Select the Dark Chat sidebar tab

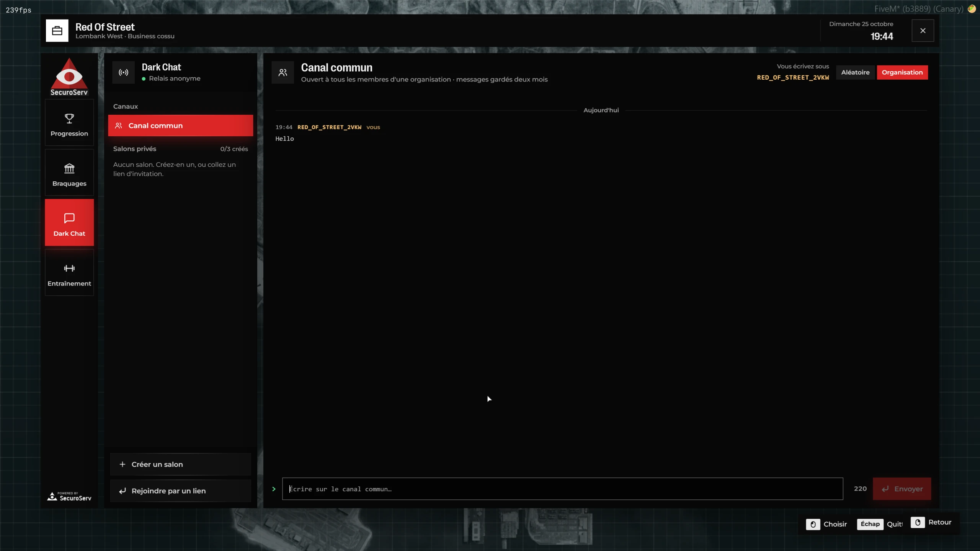pyautogui.click(x=69, y=223)
